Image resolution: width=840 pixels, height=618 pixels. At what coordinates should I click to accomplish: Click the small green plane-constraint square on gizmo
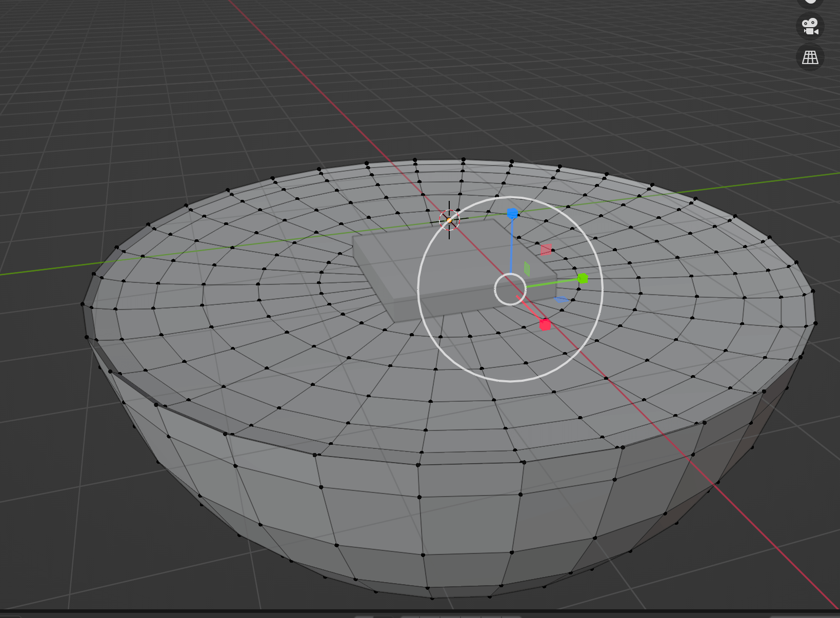point(527,269)
